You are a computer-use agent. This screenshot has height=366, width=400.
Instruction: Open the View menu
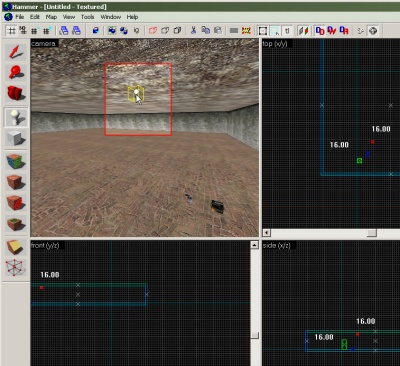(x=69, y=17)
